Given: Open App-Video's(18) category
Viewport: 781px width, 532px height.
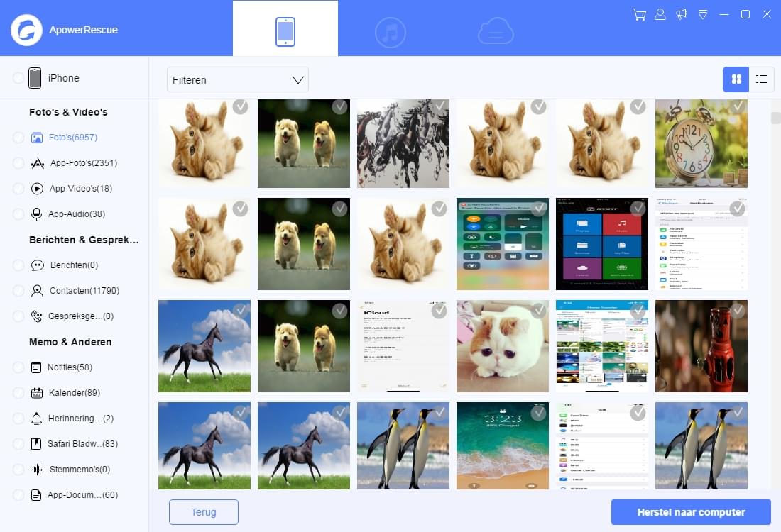Looking at the screenshot, I should [x=81, y=189].
